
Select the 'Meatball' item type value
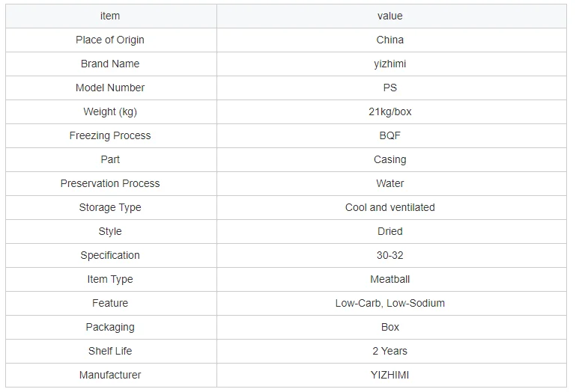click(389, 279)
